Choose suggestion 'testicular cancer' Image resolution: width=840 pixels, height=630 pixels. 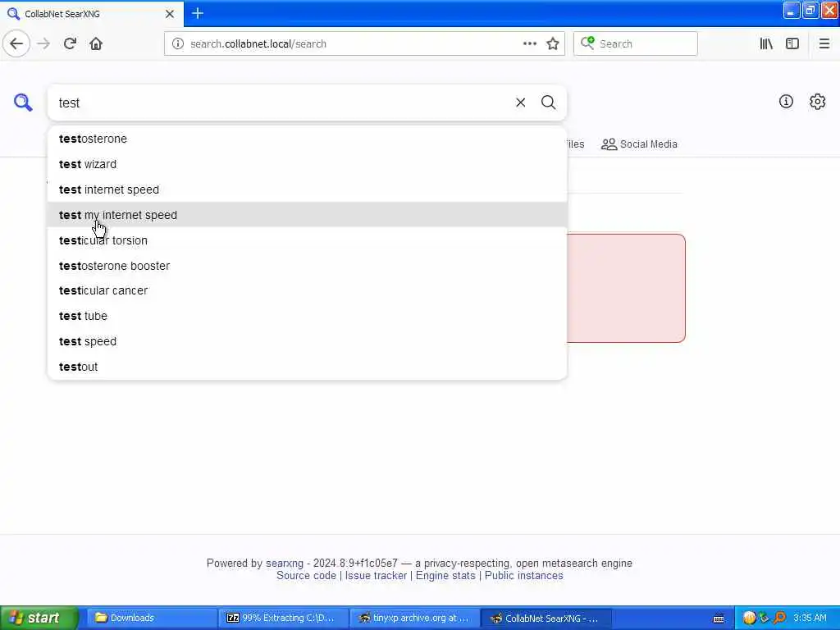point(307,290)
